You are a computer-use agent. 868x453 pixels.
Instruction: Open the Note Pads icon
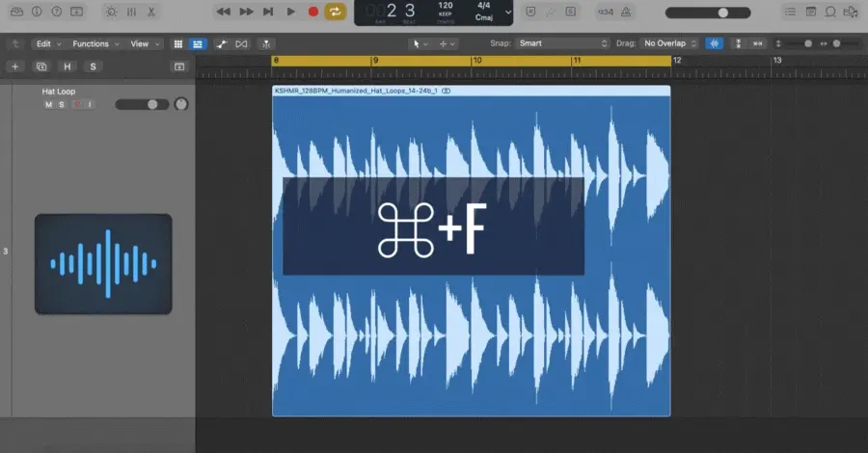pyautogui.click(x=811, y=12)
